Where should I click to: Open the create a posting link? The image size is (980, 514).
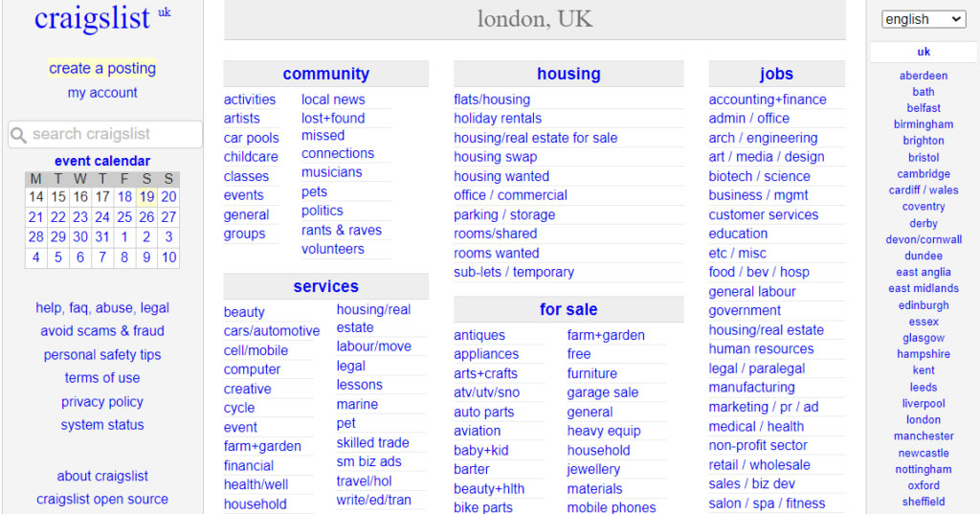coord(102,68)
